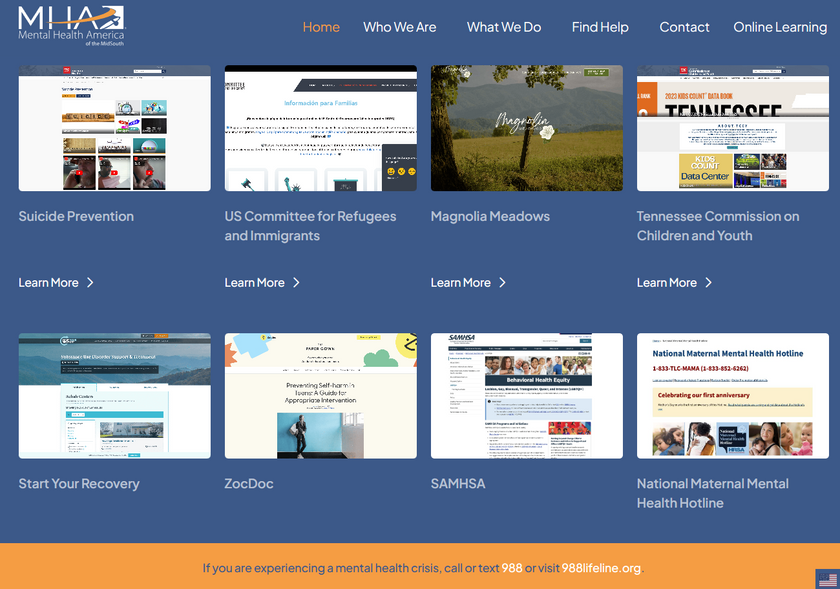Open the Suicide Prevention thumbnail image
This screenshot has width=840, height=589.
(114, 128)
